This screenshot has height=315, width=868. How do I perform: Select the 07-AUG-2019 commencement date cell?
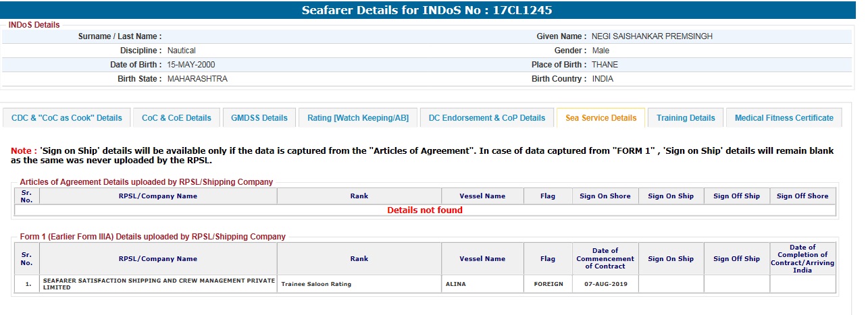point(605,284)
